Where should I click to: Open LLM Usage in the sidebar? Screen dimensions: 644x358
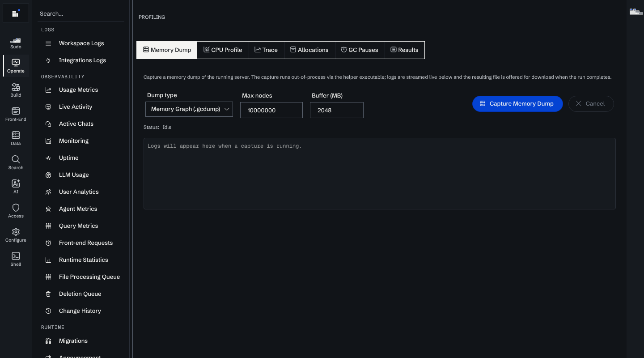74,175
